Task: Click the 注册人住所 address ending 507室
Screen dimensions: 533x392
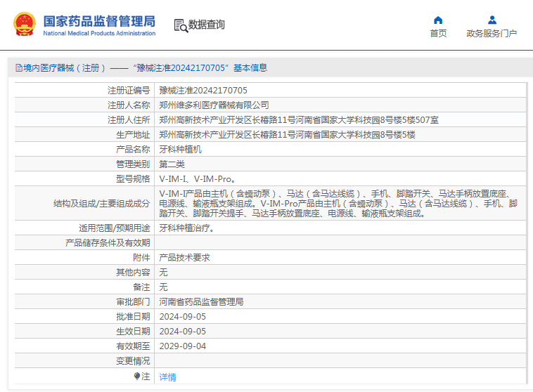Action: pos(299,120)
